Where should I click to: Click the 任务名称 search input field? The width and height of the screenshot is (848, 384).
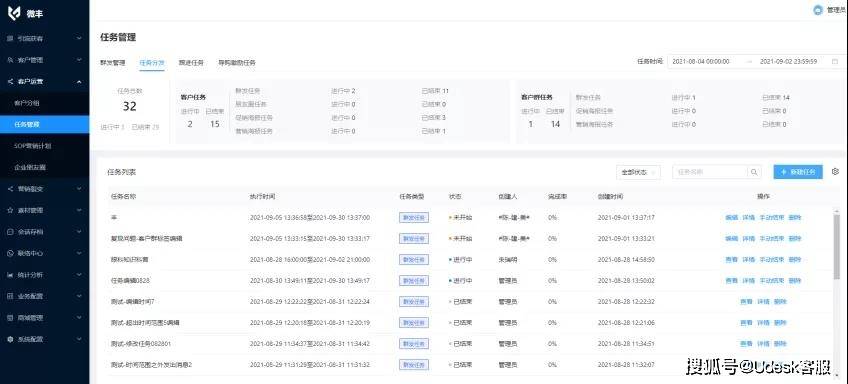[710, 172]
